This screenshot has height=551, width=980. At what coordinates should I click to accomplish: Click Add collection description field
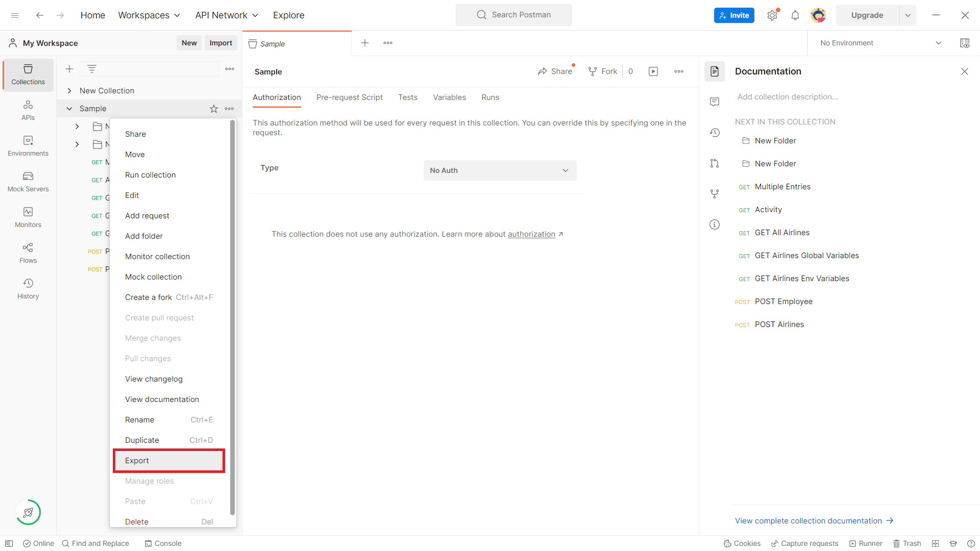[x=788, y=97]
